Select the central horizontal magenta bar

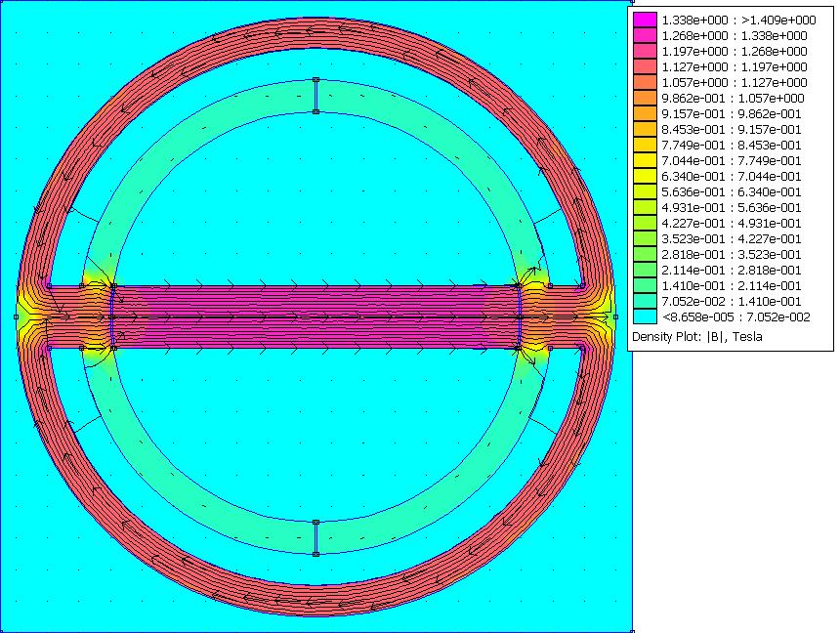click(315, 316)
